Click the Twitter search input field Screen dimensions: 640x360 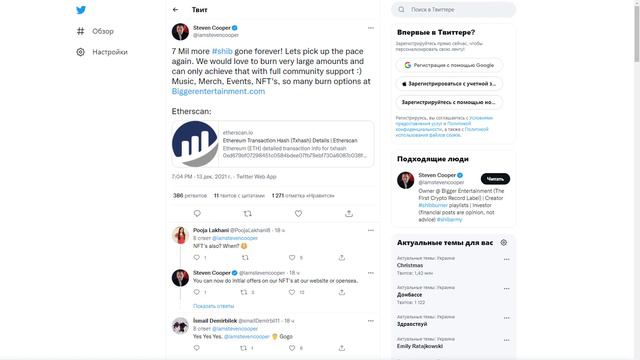[453, 10]
